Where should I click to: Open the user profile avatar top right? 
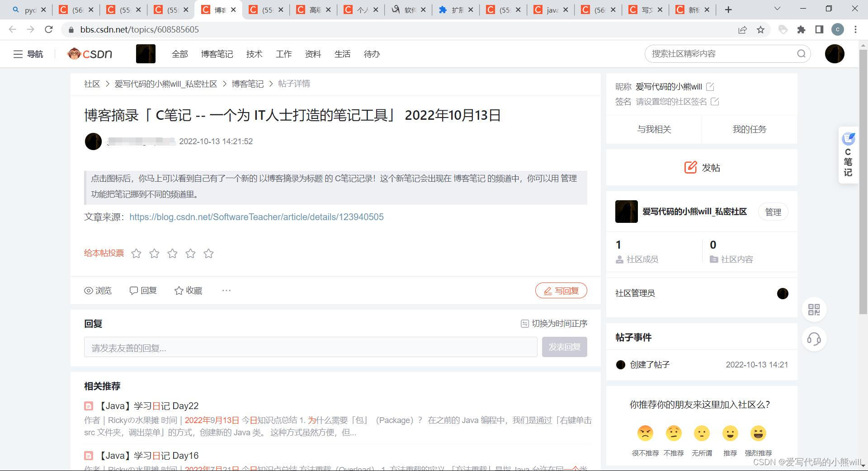(835, 54)
